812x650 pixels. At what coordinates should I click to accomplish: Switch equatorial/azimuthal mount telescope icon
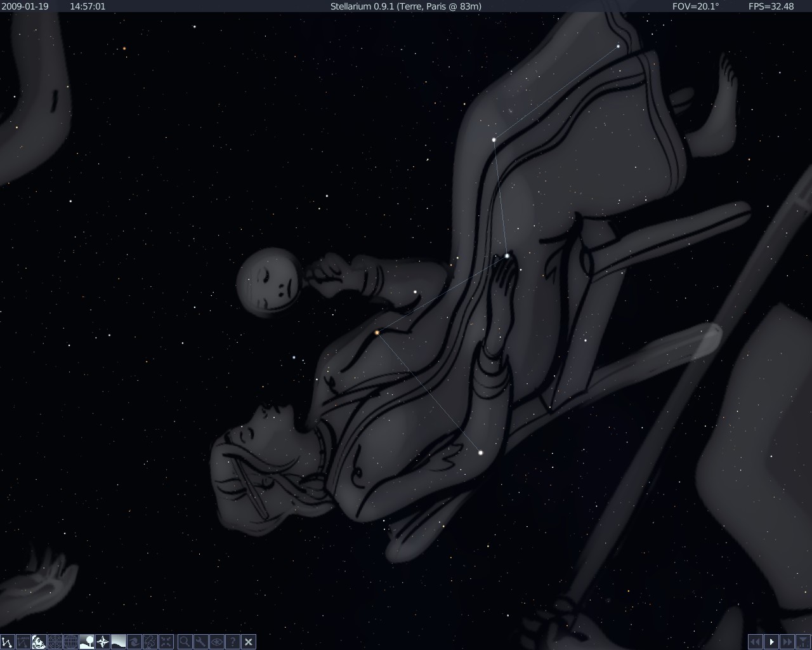coord(150,642)
